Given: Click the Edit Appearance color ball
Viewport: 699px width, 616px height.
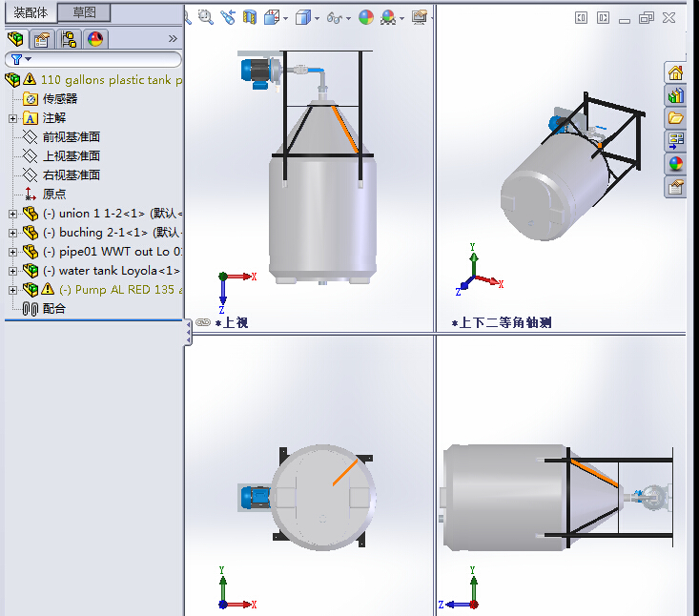Looking at the screenshot, I should [366, 17].
